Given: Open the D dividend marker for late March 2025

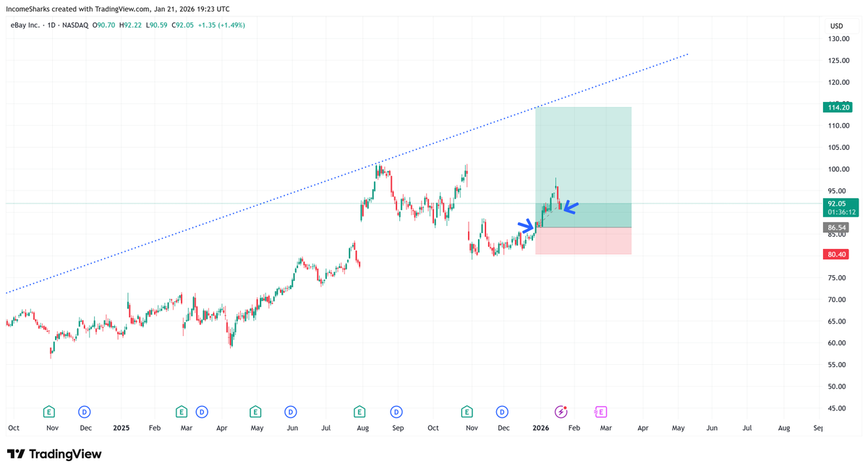Looking at the screenshot, I should tap(202, 412).
